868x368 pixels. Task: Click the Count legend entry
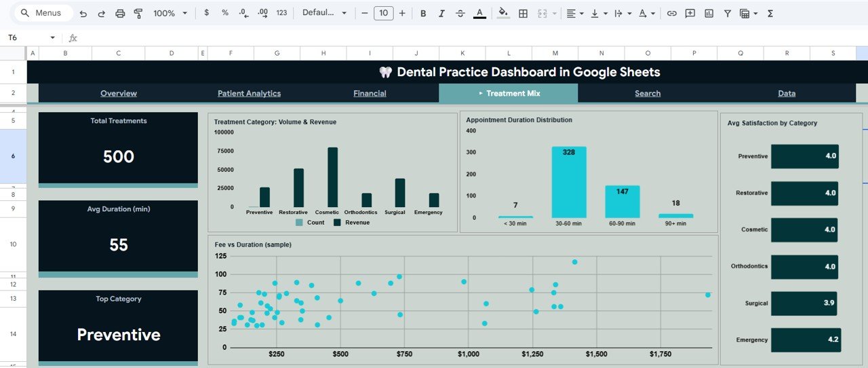(x=310, y=223)
